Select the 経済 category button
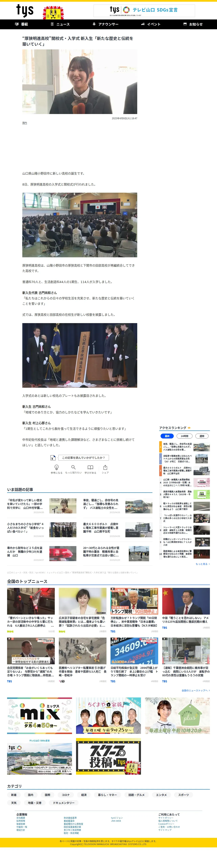 pos(84,795)
